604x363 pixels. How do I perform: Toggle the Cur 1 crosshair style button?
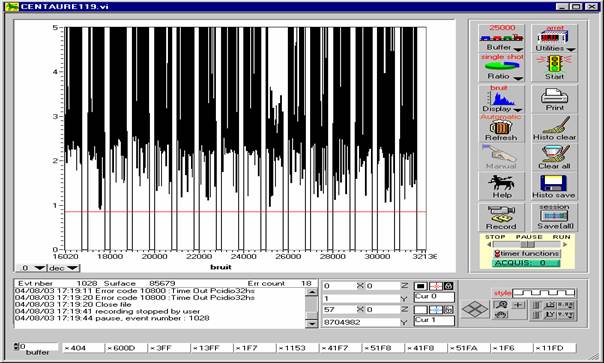click(436, 310)
